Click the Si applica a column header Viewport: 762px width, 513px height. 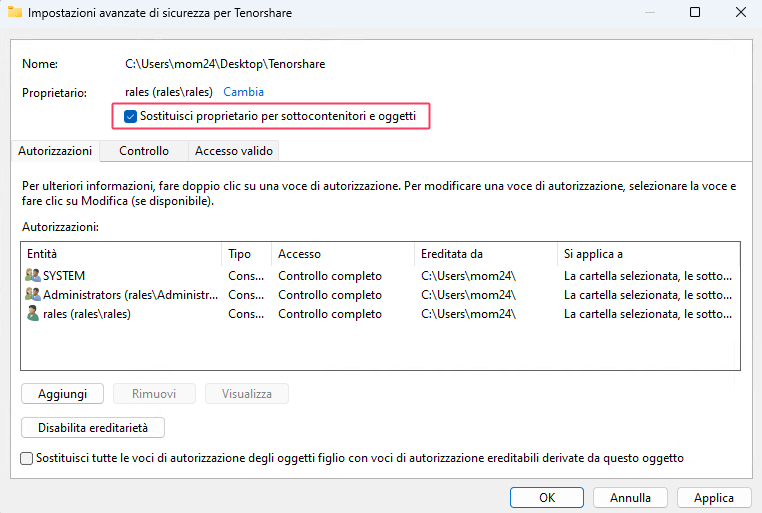[648, 254]
